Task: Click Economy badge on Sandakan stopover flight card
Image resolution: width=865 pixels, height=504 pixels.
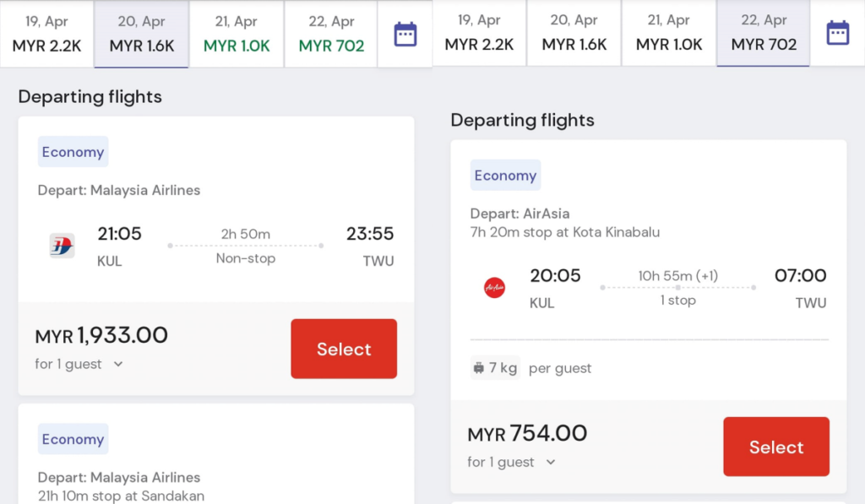Action: pyautogui.click(x=73, y=439)
